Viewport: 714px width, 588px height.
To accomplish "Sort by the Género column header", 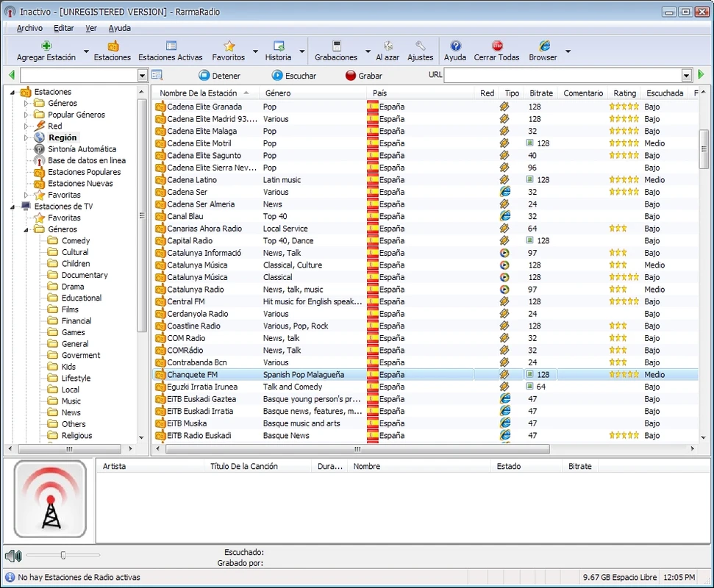I will tap(313, 93).
